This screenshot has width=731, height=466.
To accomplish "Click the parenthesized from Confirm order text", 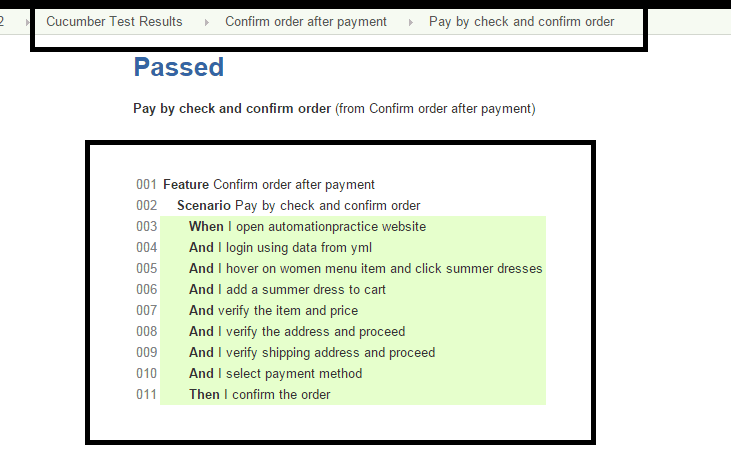I will point(435,108).
